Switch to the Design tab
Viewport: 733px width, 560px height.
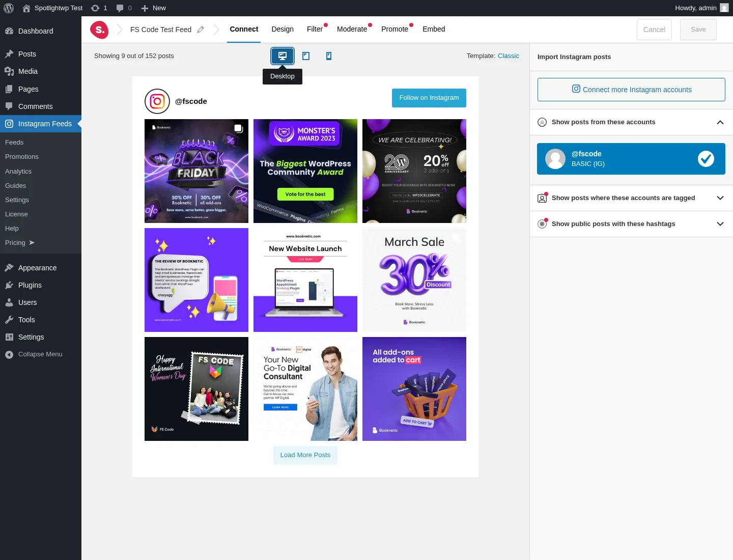(283, 30)
